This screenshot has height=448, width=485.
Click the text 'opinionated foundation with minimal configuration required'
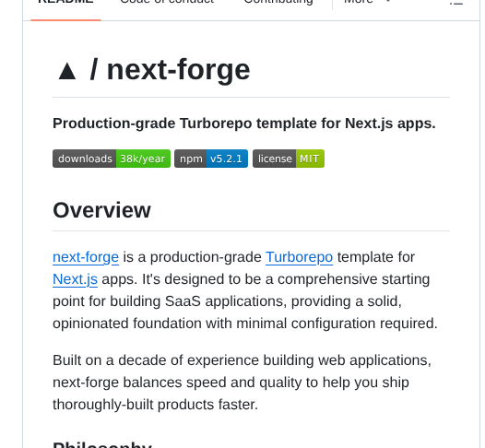point(245,324)
